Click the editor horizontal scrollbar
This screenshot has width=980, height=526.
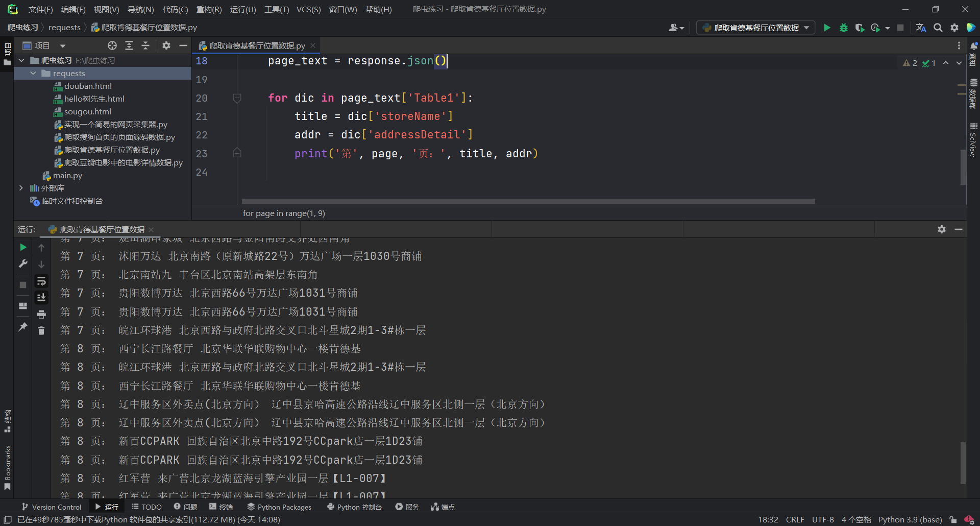click(x=528, y=201)
